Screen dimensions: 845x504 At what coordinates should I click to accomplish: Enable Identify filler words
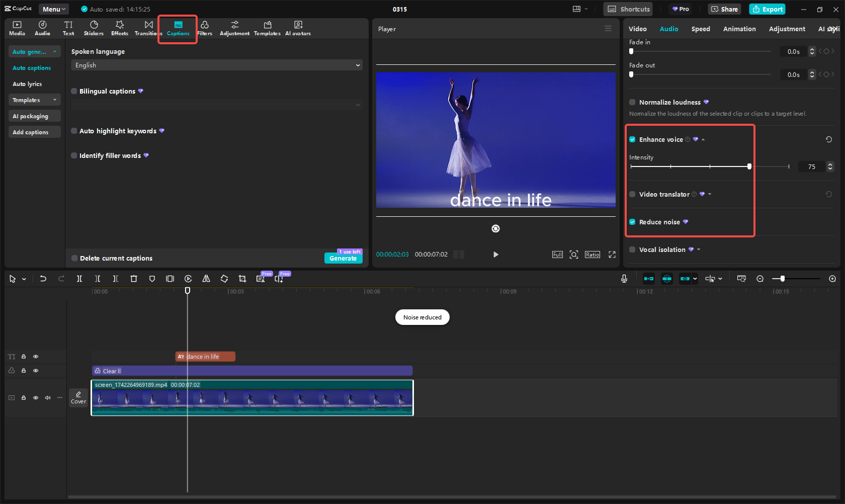pos(73,155)
